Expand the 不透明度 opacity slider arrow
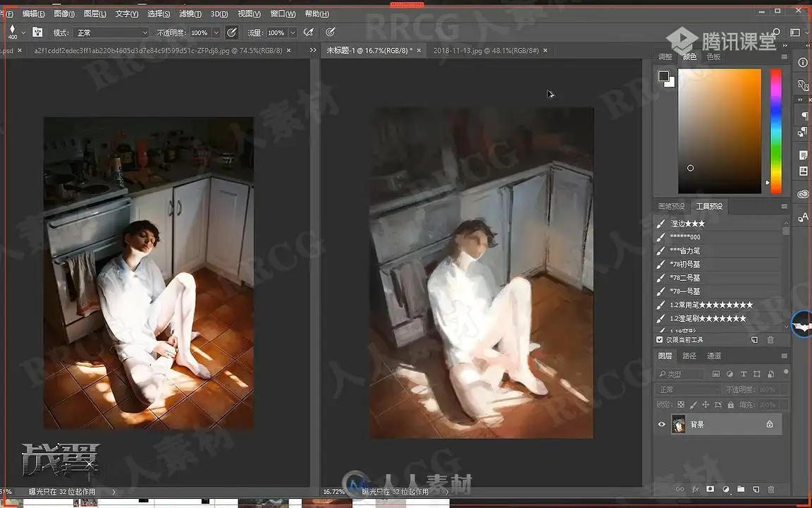Viewport: 812px width, 508px height. click(x=216, y=32)
